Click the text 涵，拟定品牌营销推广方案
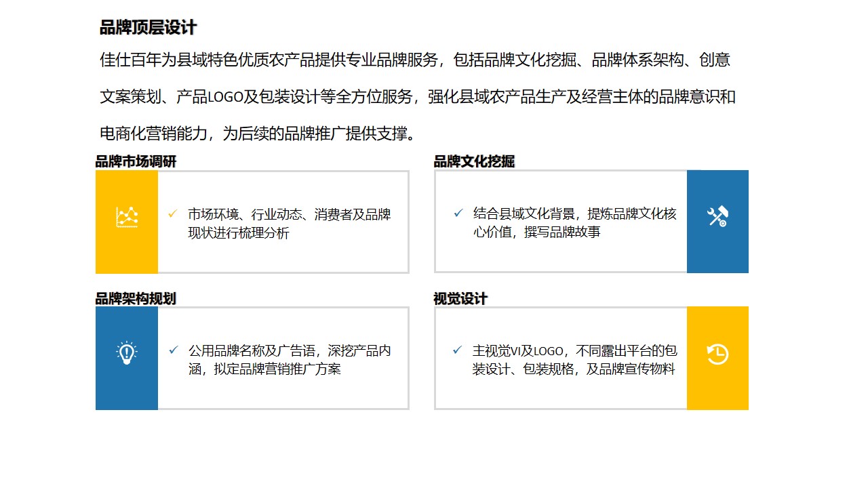 pyautogui.click(x=264, y=369)
